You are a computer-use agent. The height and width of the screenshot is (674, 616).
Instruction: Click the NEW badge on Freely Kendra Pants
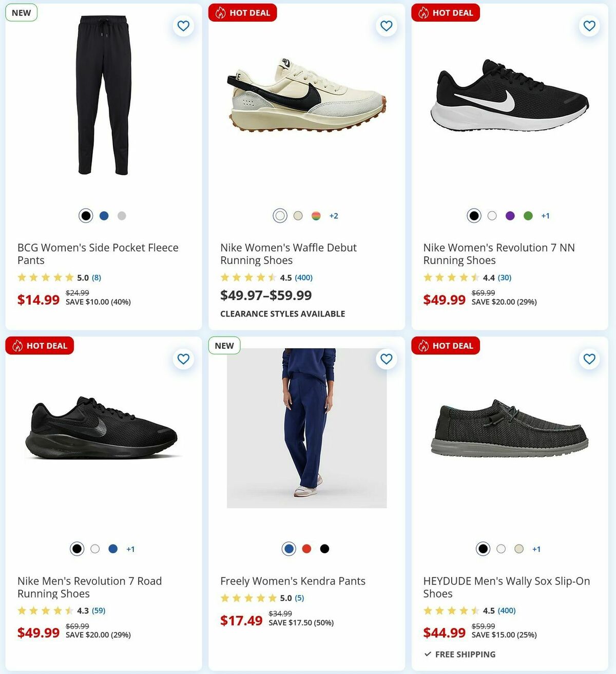[224, 345]
